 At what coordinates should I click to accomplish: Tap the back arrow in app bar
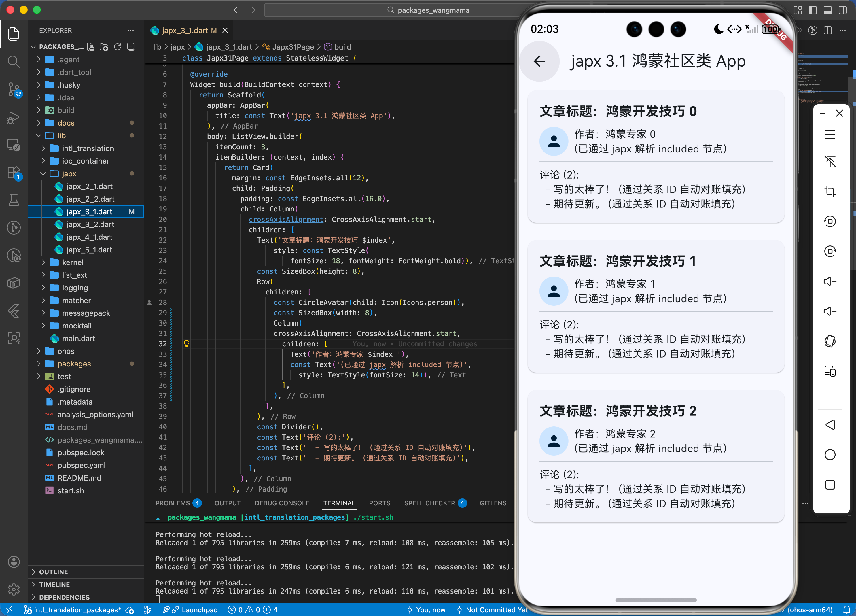[x=539, y=61]
